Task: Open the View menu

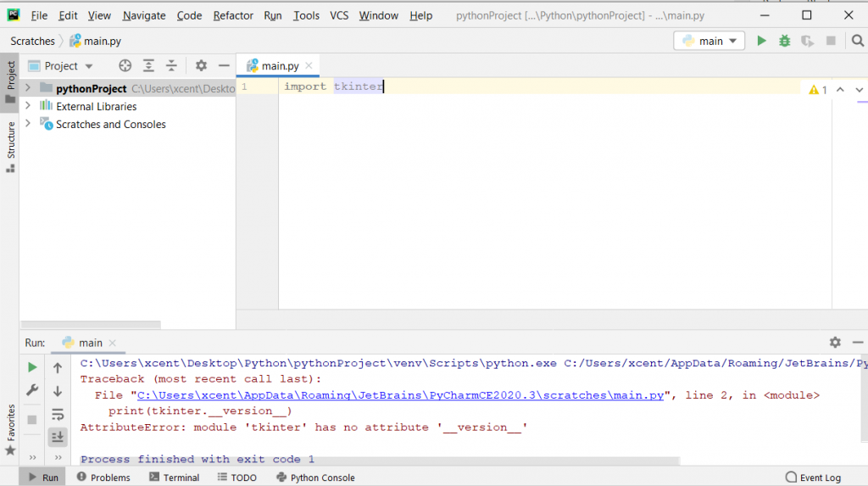Action: (99, 15)
